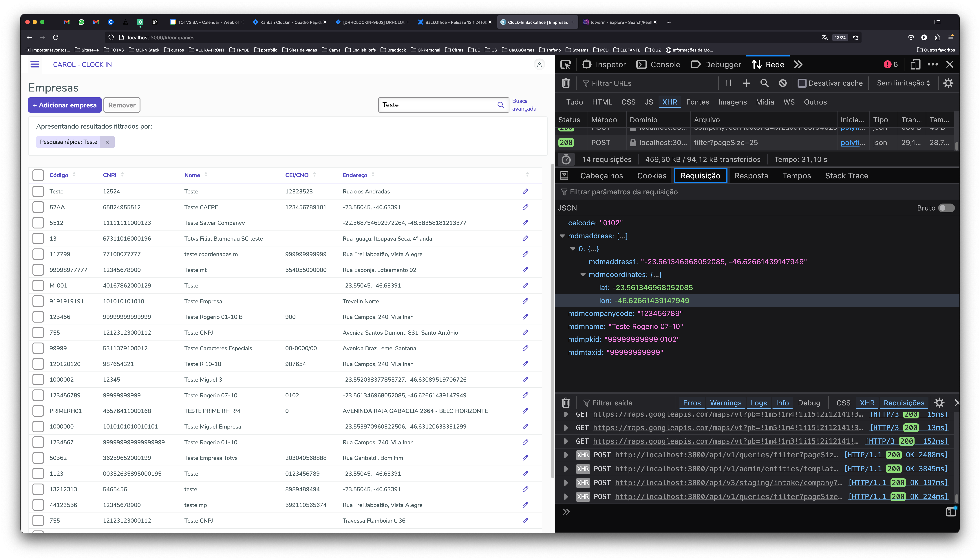Viewport: 980px width, 560px height.
Task: Click the edit pencil for Teste CAEPF row
Action: click(525, 207)
